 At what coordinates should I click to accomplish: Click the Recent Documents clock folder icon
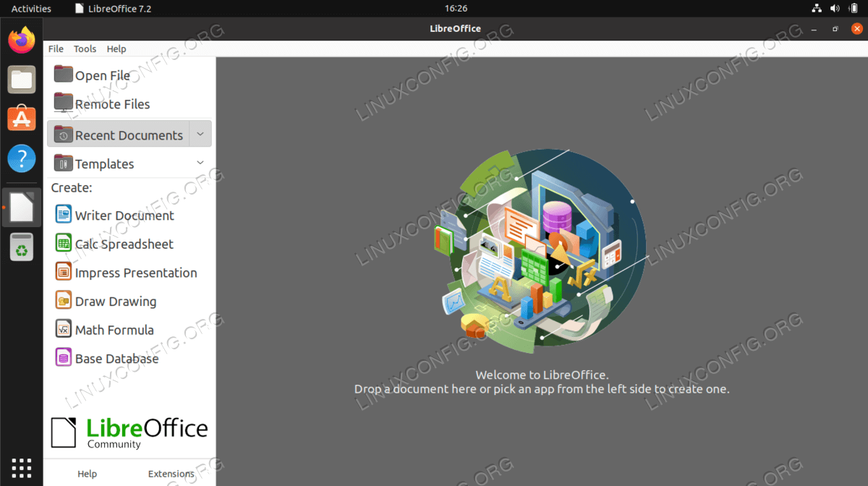click(64, 134)
